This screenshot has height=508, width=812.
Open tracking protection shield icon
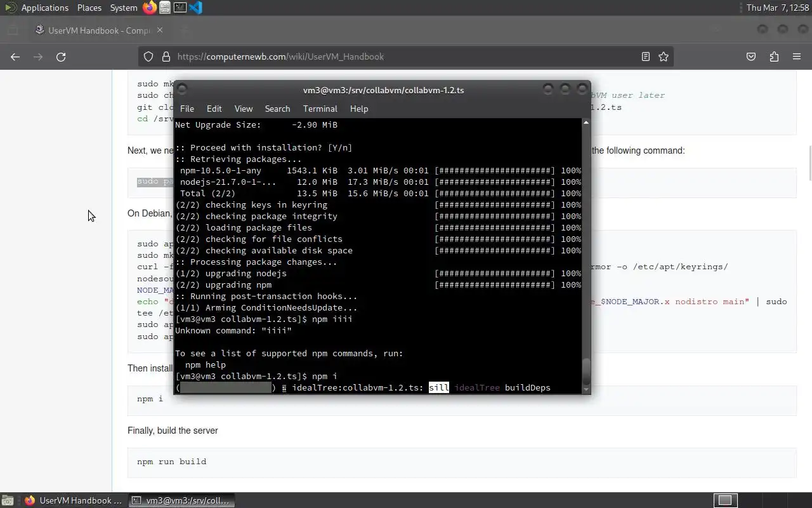[148, 57]
